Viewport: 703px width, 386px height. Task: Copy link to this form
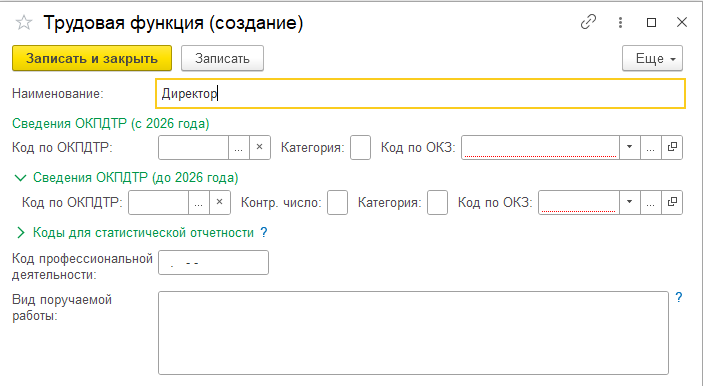(x=588, y=22)
